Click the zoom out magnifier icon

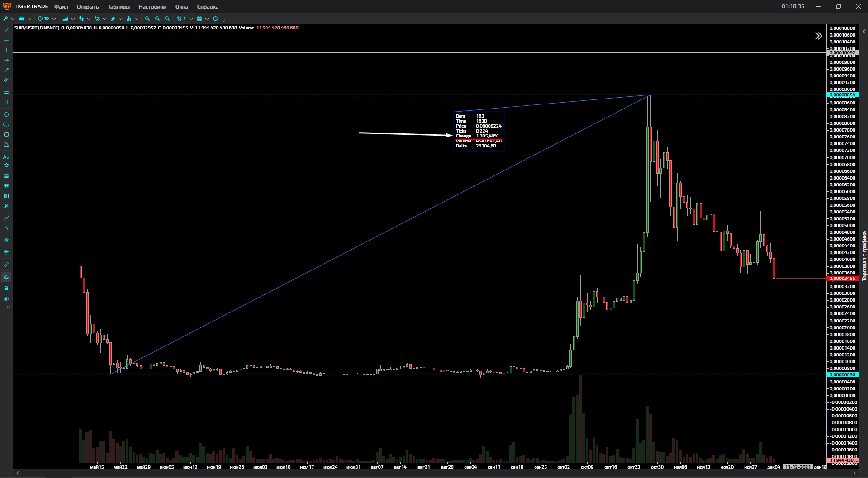click(157, 19)
